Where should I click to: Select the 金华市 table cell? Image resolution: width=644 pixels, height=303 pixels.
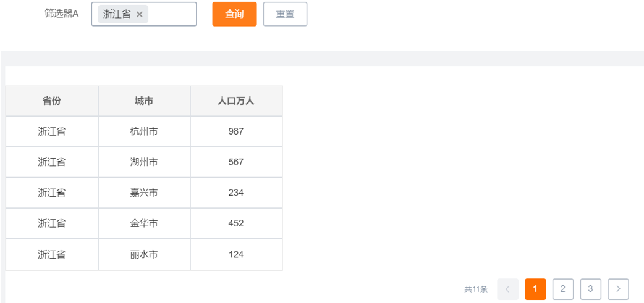(x=144, y=223)
